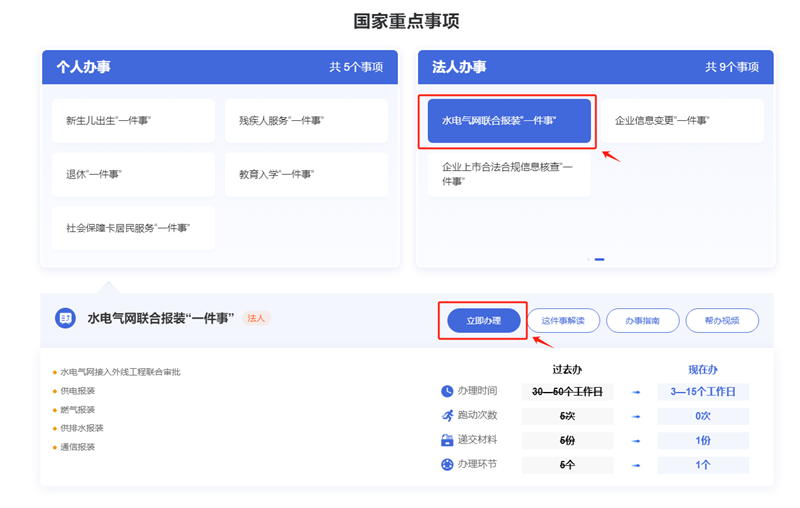This screenshot has width=800, height=508.
Task: Click the document icon beside 水电气网联合报装 title
Action: click(x=65, y=318)
